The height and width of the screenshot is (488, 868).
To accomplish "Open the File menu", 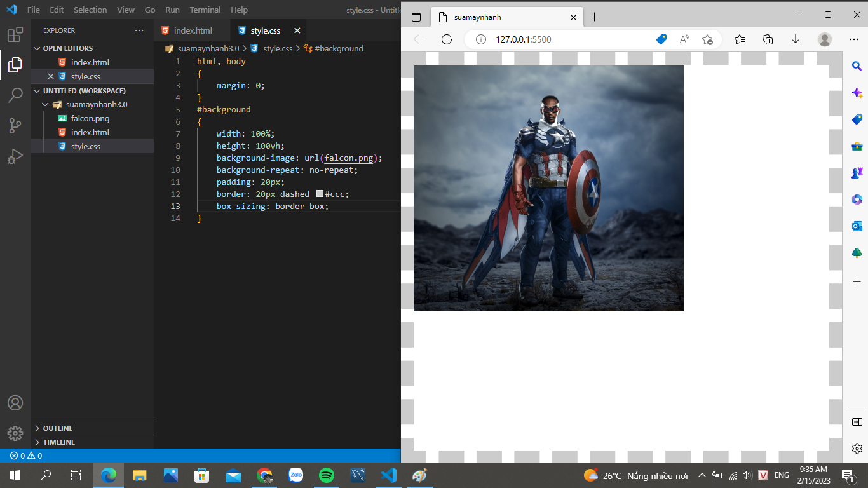I will pyautogui.click(x=34, y=10).
